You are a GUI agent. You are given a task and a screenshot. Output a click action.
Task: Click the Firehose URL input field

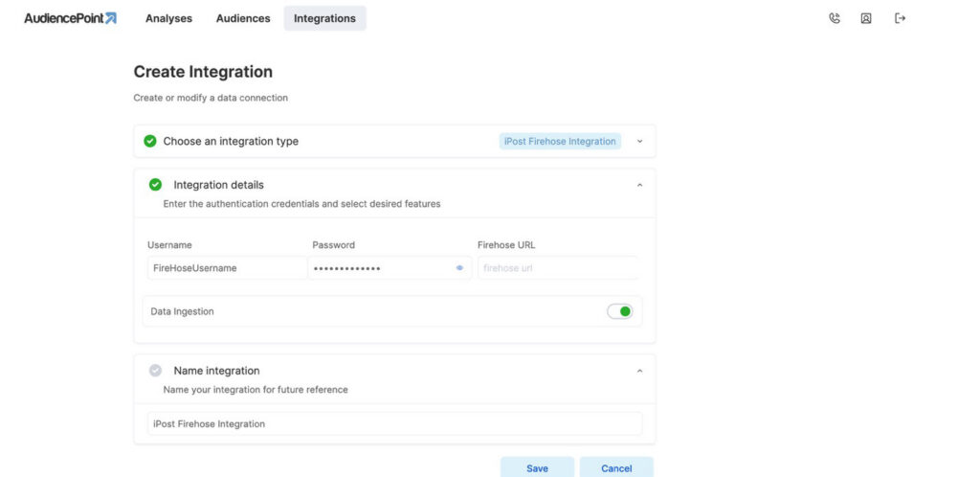(558, 268)
